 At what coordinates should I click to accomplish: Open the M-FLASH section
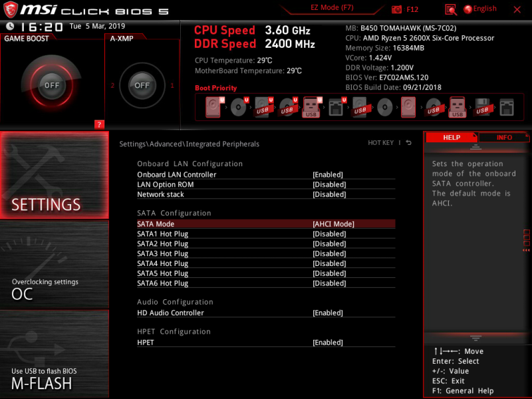[55, 354]
